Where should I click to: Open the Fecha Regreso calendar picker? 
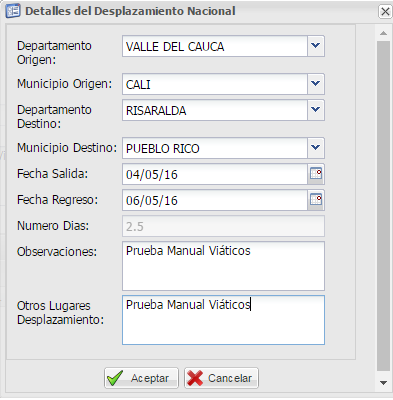click(x=316, y=200)
